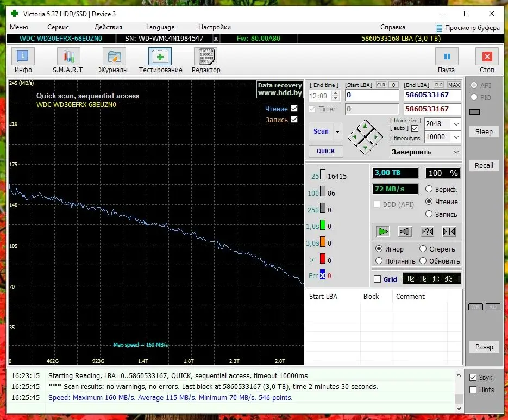Enable the Grid checkbox
This screenshot has width=508, height=420.
pyautogui.click(x=378, y=279)
